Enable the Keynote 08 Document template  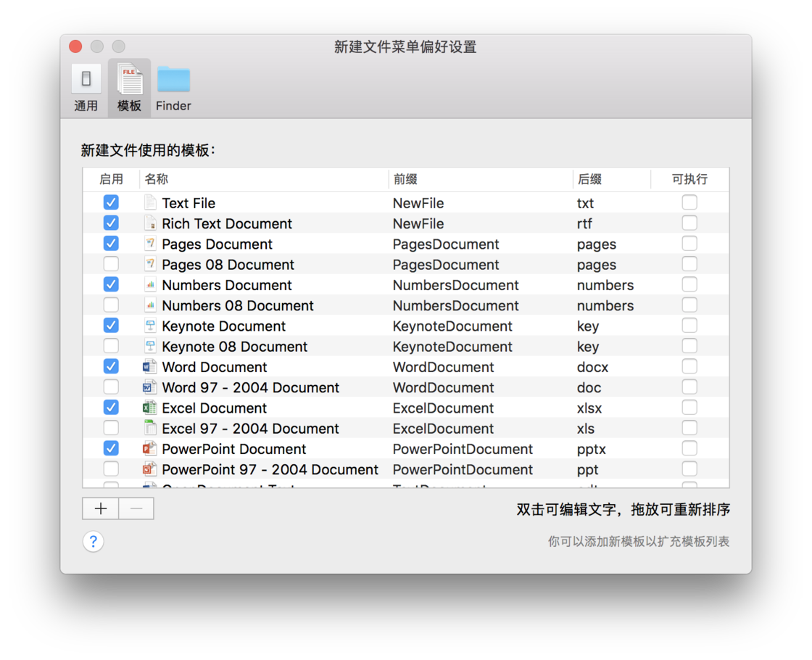[x=111, y=346]
